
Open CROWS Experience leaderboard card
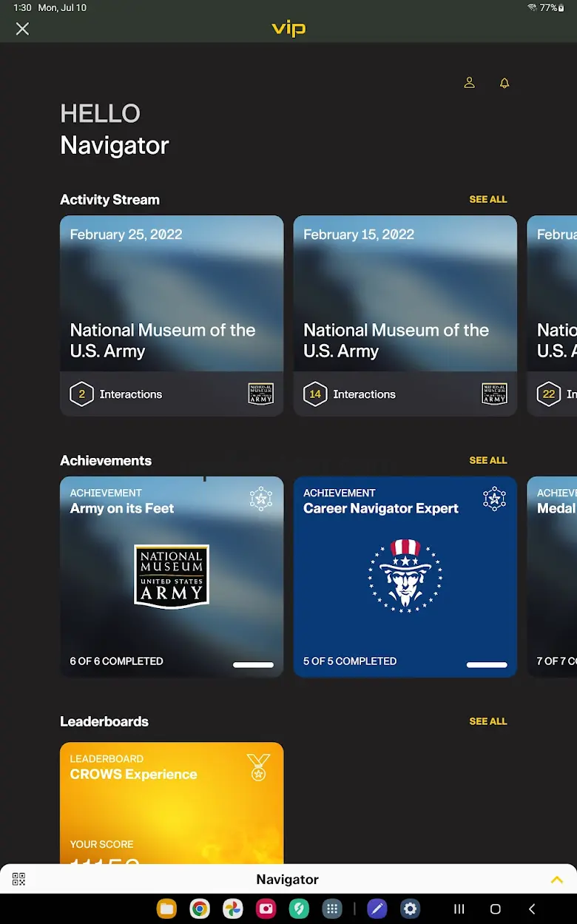pyautogui.click(x=172, y=803)
